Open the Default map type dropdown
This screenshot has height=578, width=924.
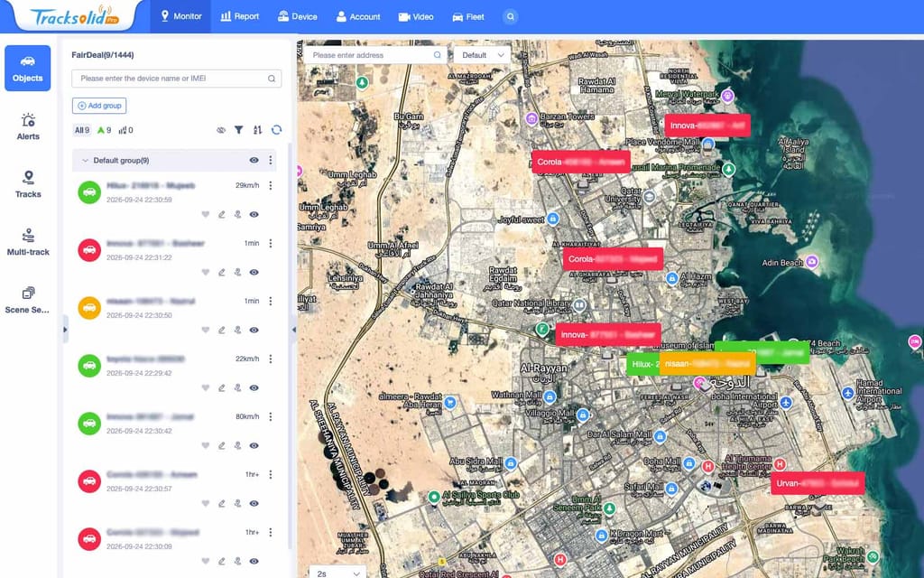pos(482,55)
